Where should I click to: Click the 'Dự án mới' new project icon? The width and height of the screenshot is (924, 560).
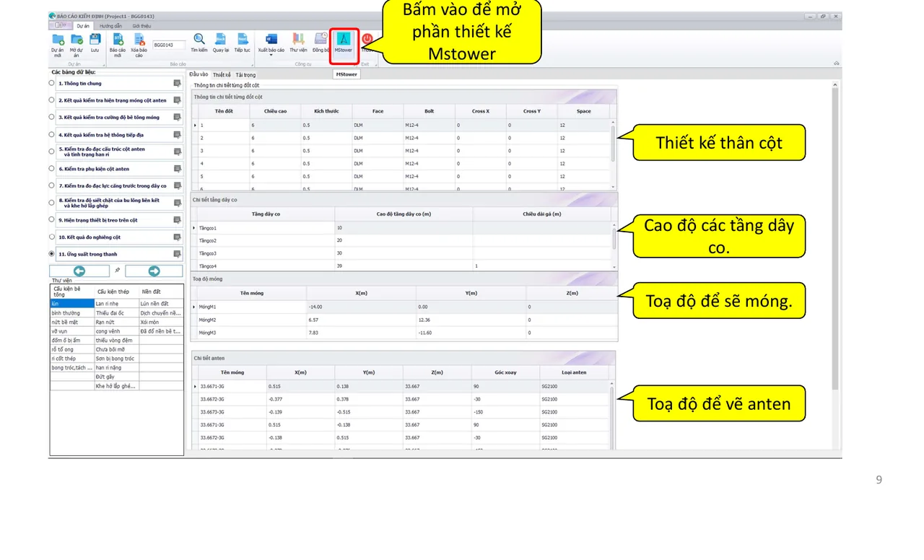click(x=57, y=39)
